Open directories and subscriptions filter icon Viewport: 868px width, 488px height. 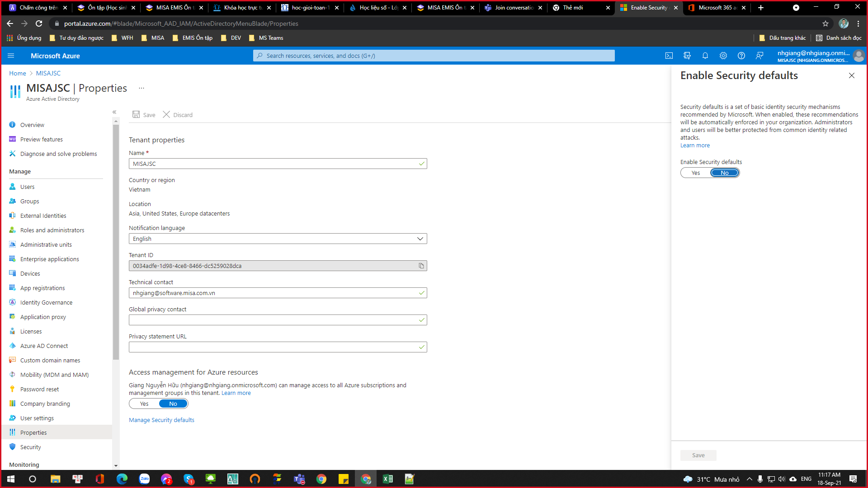(x=687, y=56)
